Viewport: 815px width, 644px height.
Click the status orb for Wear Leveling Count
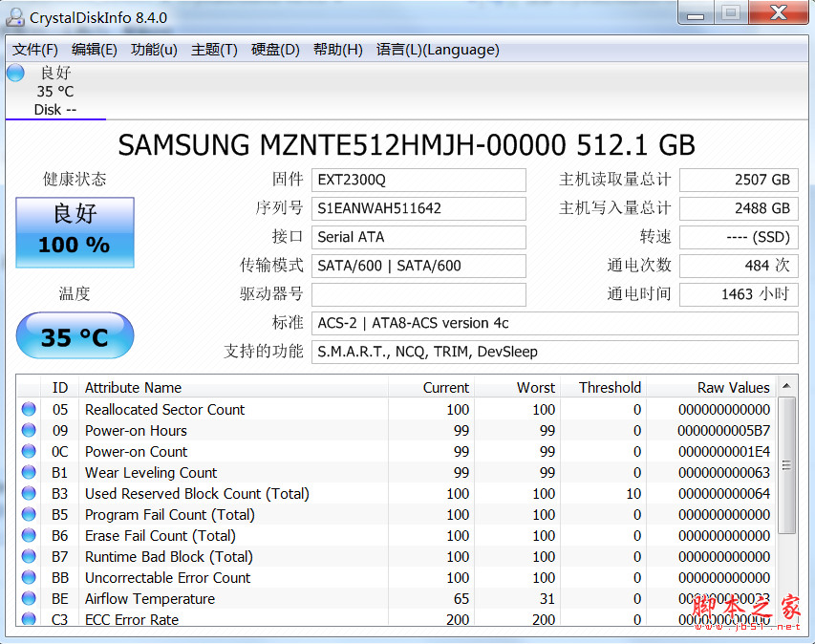click(29, 472)
